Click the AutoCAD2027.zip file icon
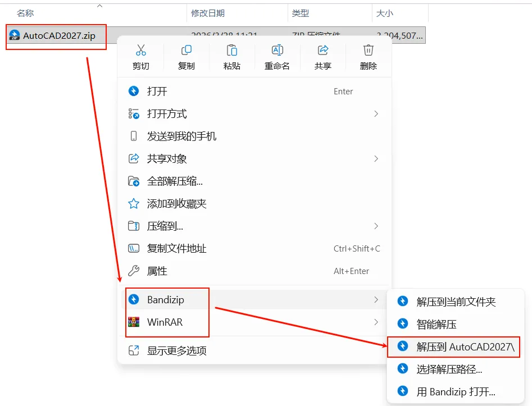Image resolution: width=532 pixels, height=406 pixels. [14, 35]
